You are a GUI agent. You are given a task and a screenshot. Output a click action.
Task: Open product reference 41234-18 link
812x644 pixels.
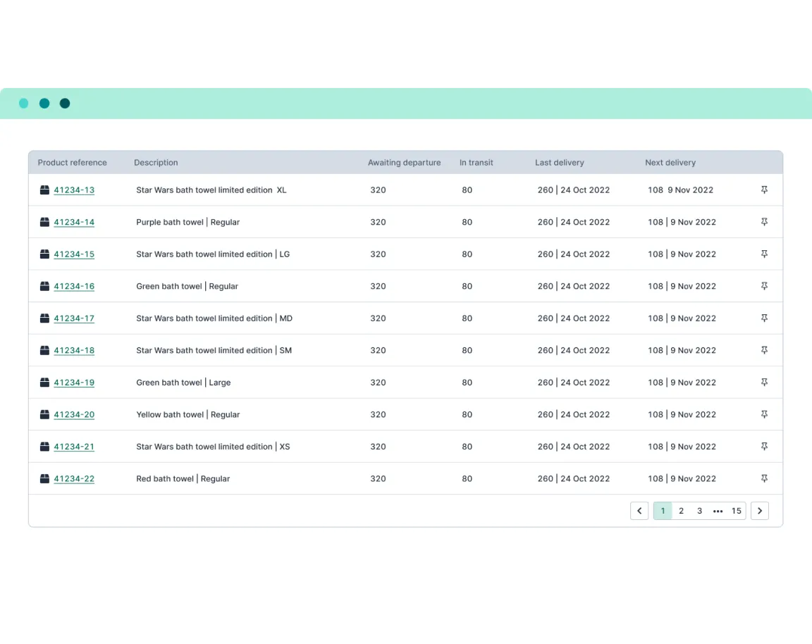74,350
